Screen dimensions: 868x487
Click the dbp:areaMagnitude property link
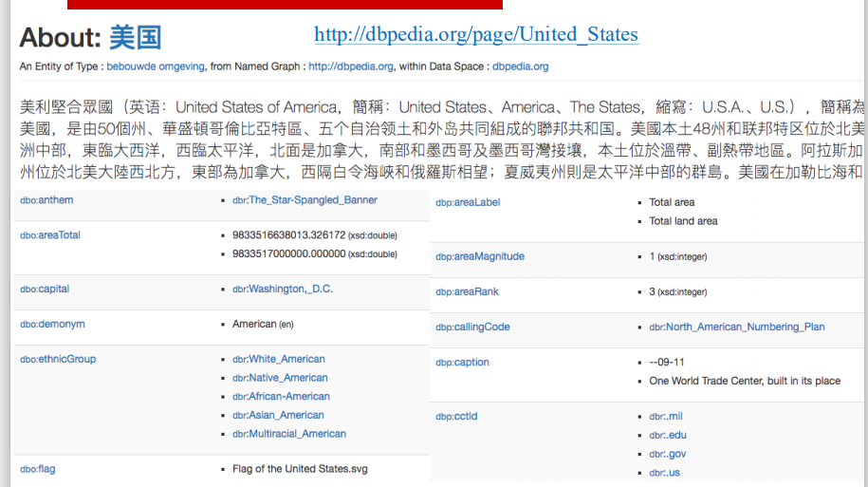coord(480,256)
